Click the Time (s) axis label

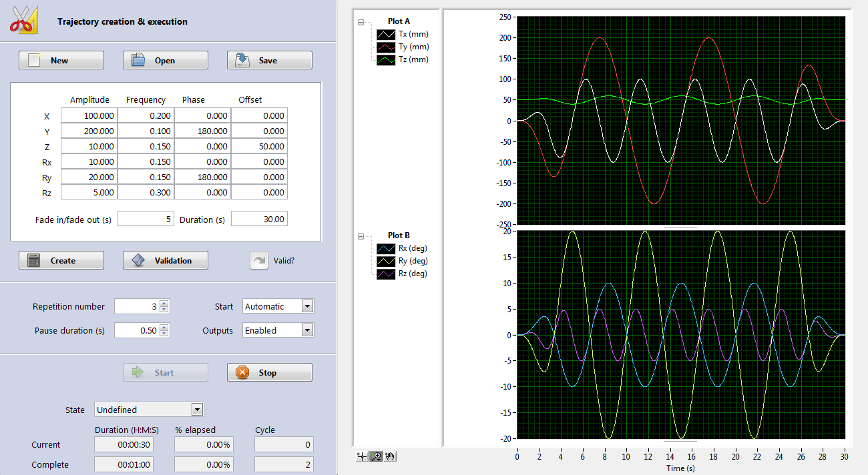pyautogui.click(x=680, y=468)
